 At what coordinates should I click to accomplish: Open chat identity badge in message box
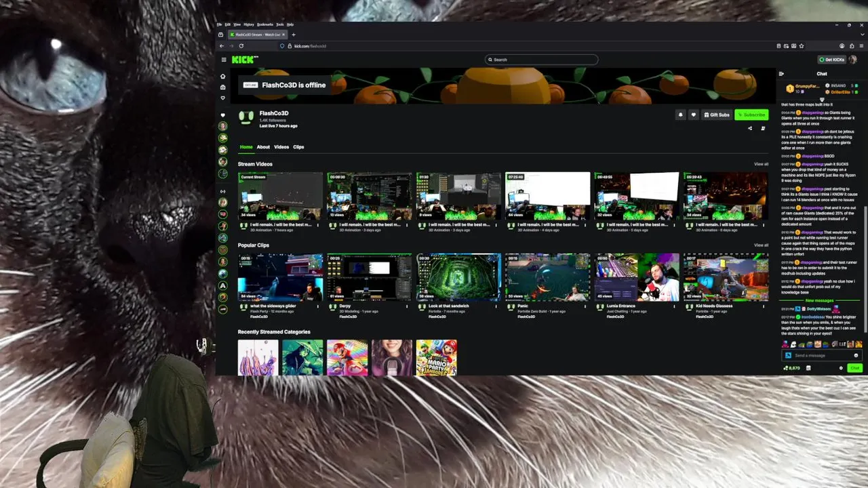[788, 355]
